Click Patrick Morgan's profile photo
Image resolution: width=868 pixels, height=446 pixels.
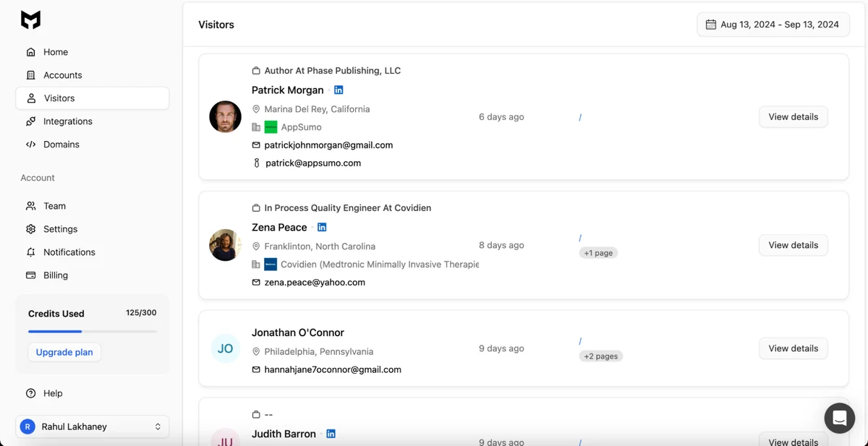point(225,116)
